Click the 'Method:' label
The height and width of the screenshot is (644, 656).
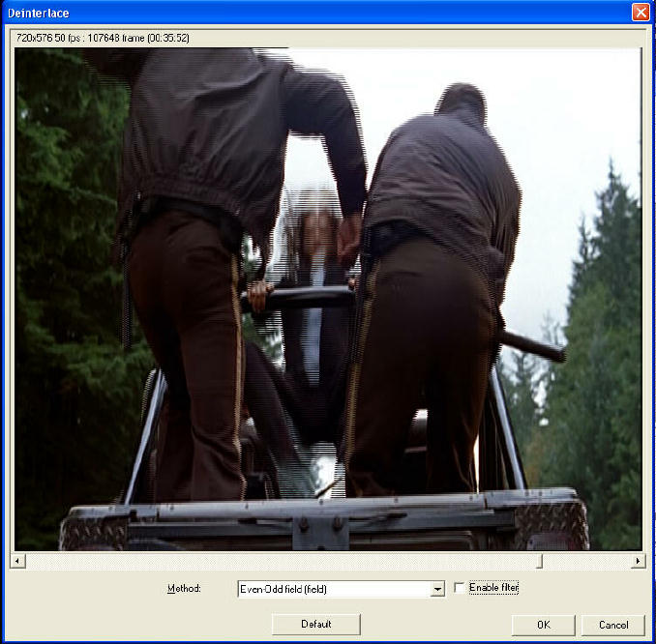(184, 588)
